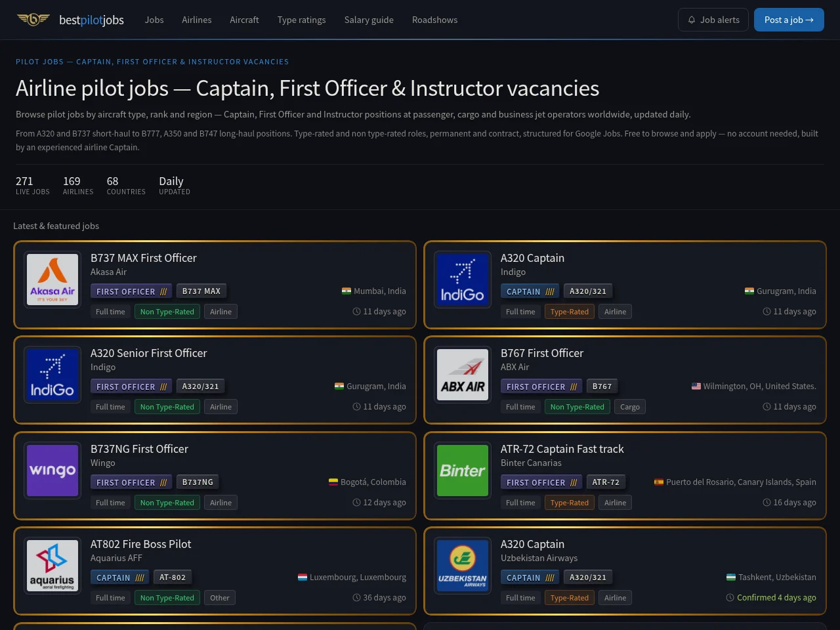Open the A320 Senior First Officer job
Screen dimensions: 840x630
point(149,353)
